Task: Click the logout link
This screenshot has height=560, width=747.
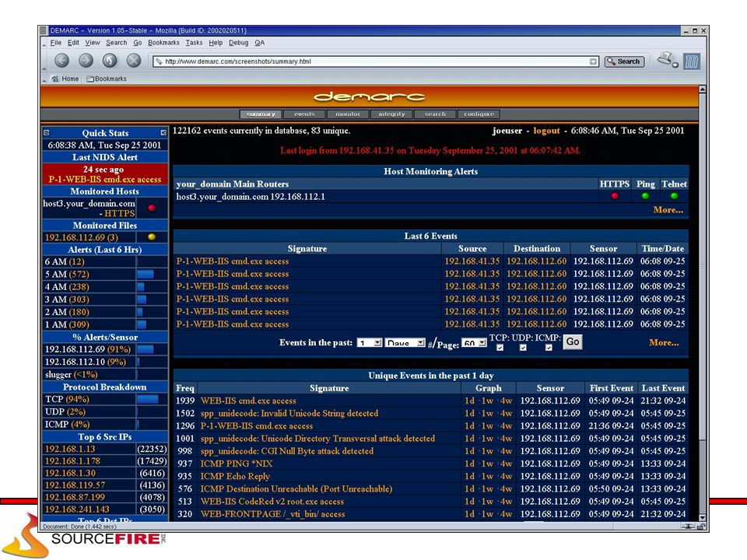Action: pyautogui.click(x=546, y=131)
